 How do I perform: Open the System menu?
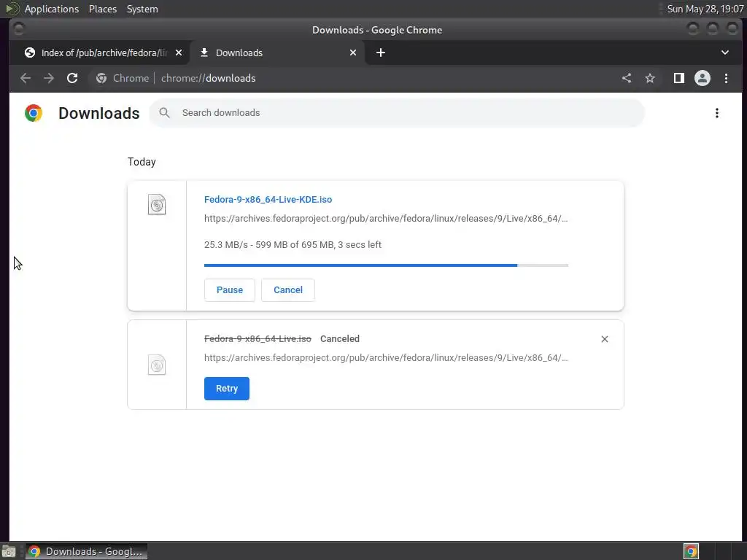click(142, 9)
